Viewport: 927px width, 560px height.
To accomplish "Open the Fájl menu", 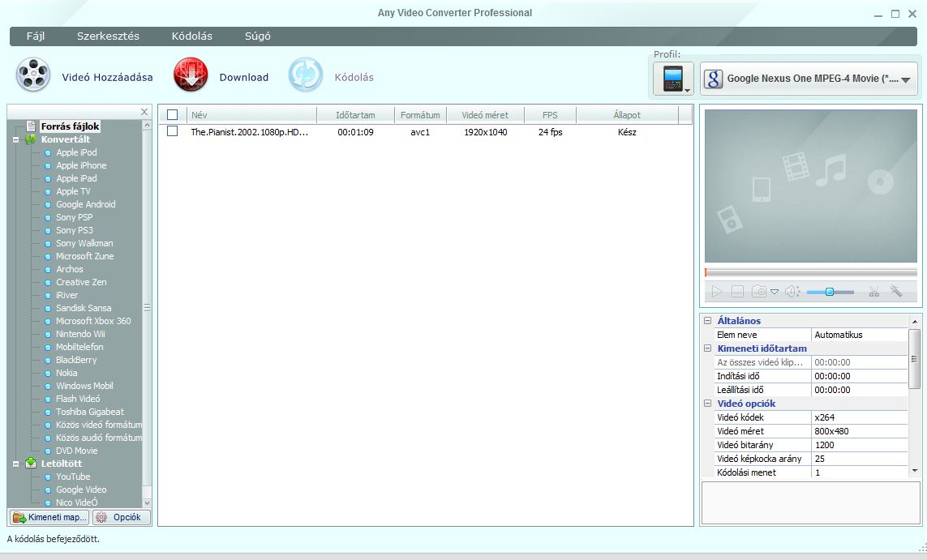I will click(36, 36).
